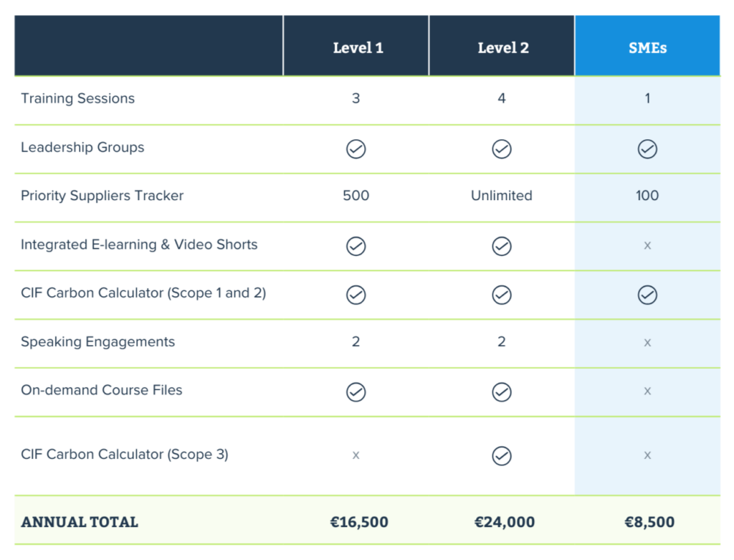The height and width of the screenshot is (560, 734).
Task: Click the x mark for SMEs Speaking Engagements
Action: [x=647, y=343]
